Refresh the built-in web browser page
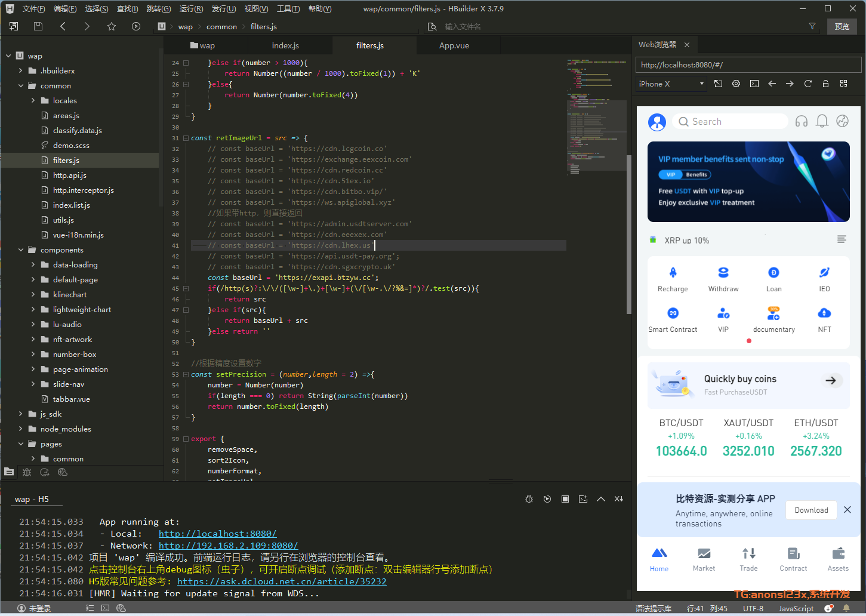866x616 pixels. (x=808, y=84)
